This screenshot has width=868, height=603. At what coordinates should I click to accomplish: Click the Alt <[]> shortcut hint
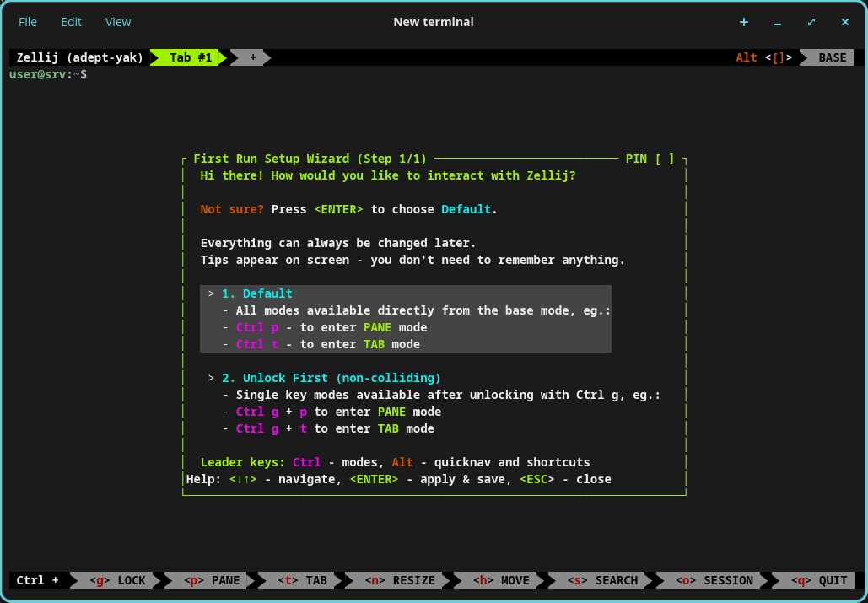(764, 57)
